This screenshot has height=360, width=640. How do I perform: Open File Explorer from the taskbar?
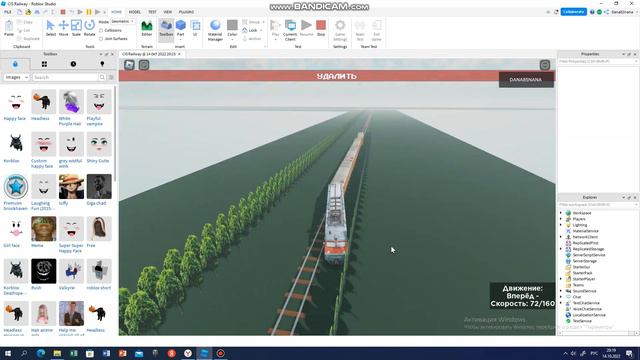pyautogui.click(x=57, y=353)
